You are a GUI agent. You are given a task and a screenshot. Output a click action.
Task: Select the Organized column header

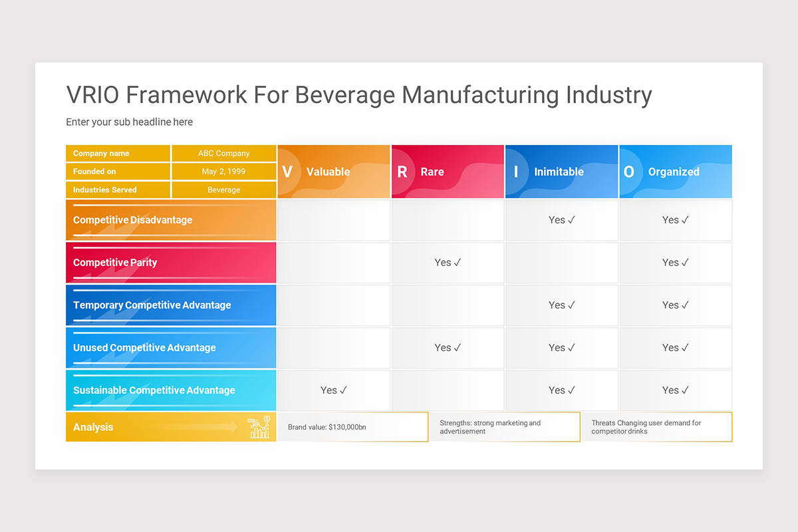coord(674,172)
